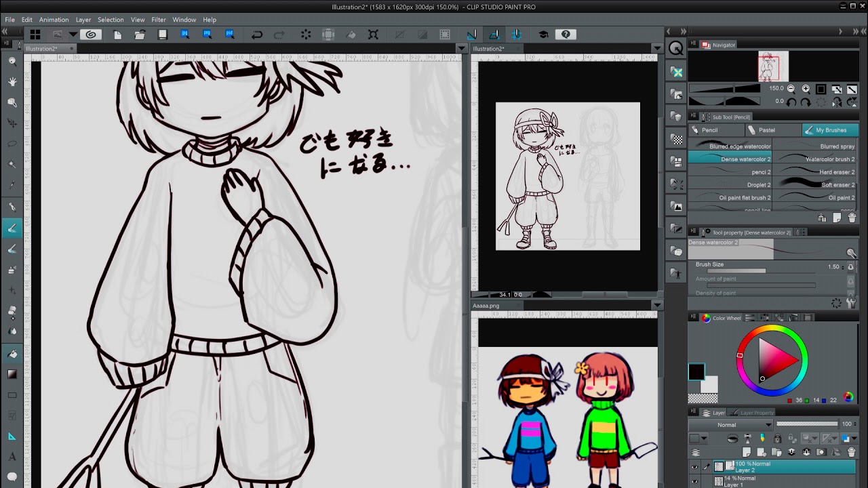Undo the last action
The height and width of the screenshot is (488, 868).
click(256, 35)
